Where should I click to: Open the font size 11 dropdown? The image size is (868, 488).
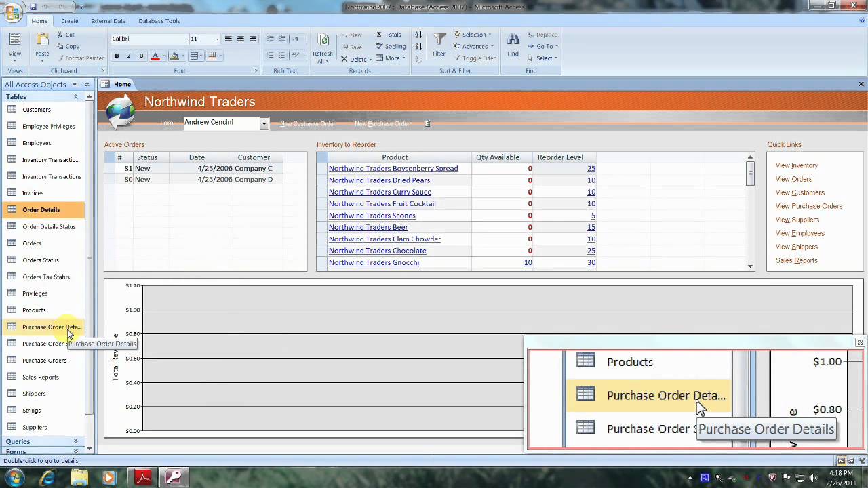[x=217, y=39]
